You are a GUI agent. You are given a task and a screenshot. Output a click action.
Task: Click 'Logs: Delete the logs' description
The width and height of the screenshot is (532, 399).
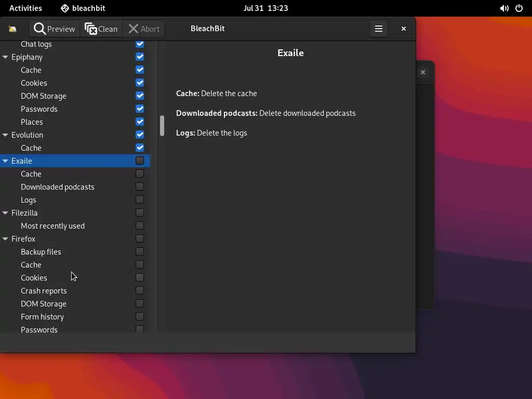[211, 133]
